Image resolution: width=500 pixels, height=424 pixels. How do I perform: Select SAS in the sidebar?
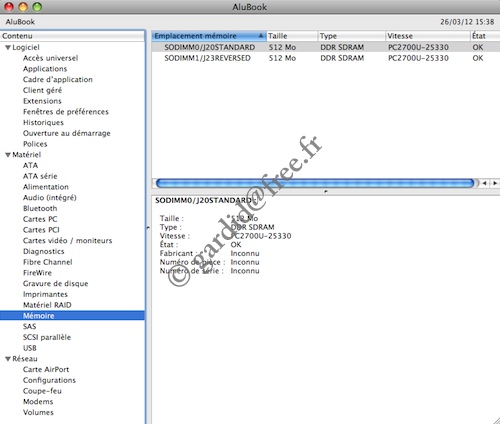[x=29, y=327]
